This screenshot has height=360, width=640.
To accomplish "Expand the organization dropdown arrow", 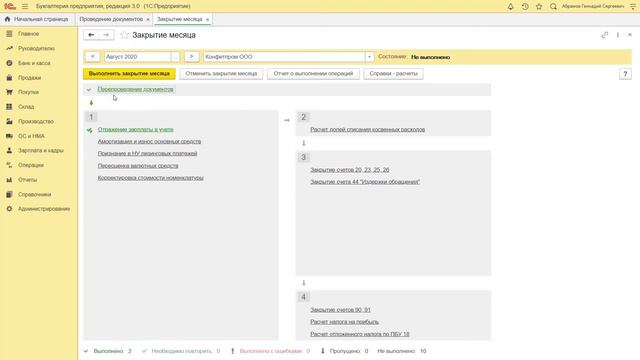I will (369, 57).
